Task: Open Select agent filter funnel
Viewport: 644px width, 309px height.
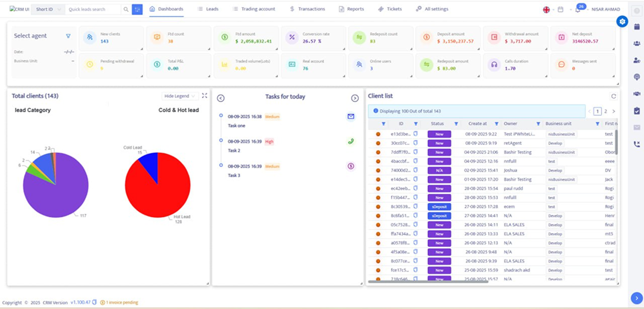Action: [68, 36]
